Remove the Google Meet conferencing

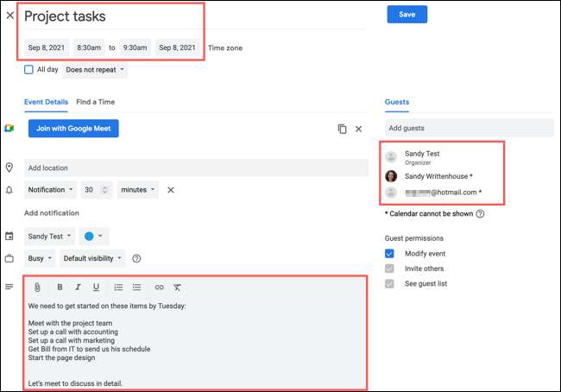[358, 129]
